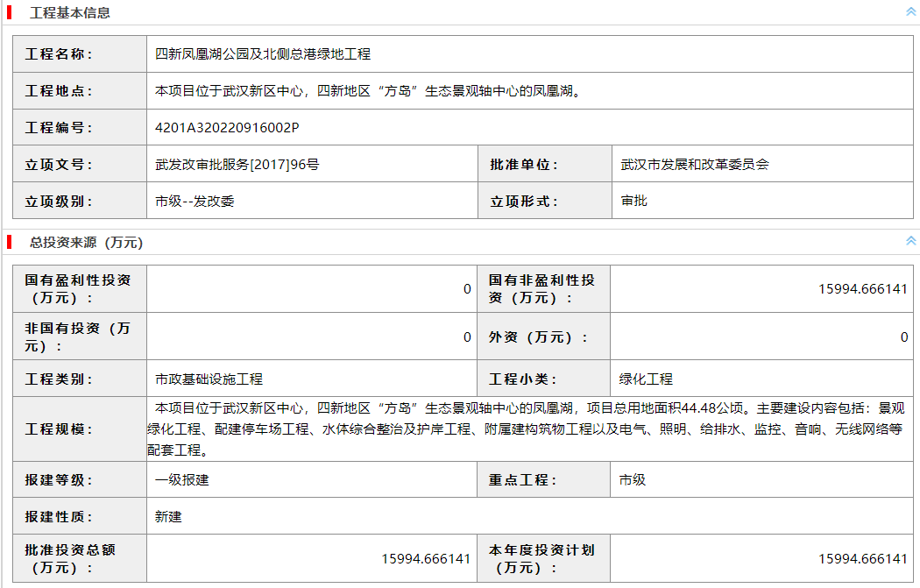The height and width of the screenshot is (588, 920).
Task: Click the 报建等级 value 一级报建
Action: (x=181, y=480)
